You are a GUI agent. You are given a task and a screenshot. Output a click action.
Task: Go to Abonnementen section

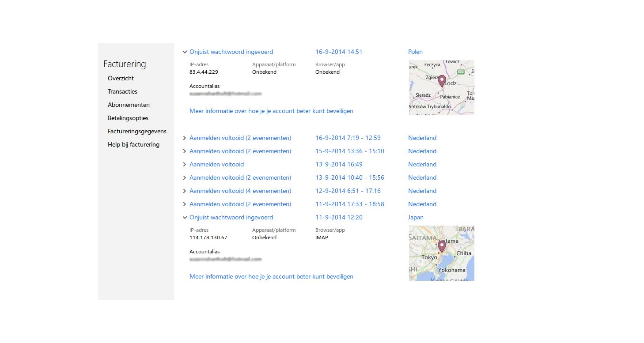click(x=129, y=105)
